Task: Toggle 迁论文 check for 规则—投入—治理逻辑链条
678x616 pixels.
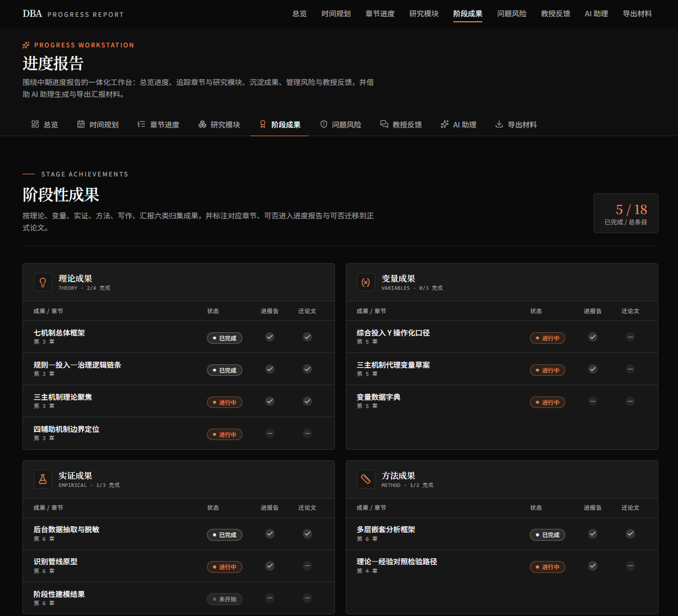Action: [307, 369]
